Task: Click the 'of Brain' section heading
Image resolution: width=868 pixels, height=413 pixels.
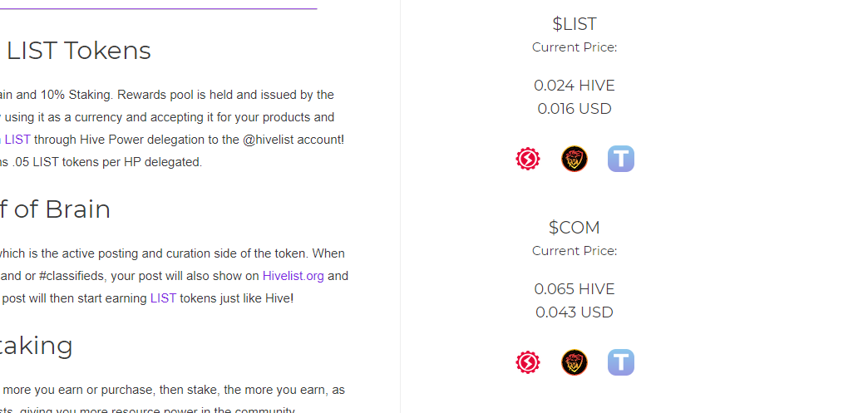Action: coord(56,209)
